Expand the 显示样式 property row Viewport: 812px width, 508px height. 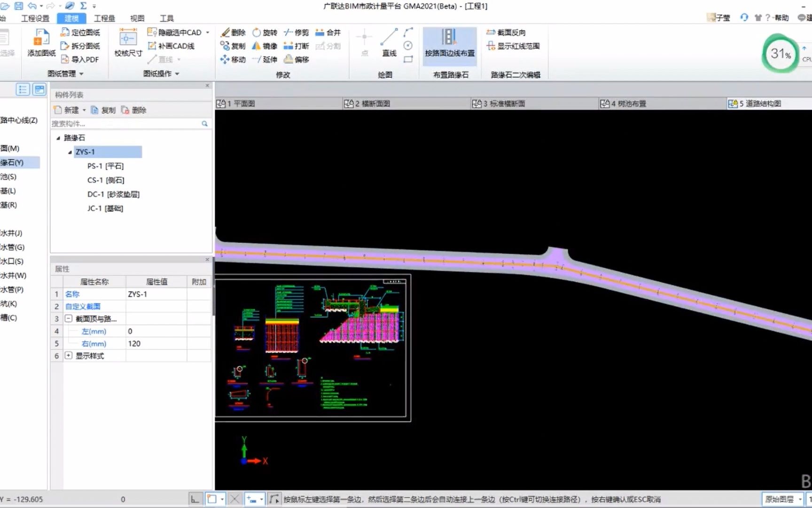68,356
